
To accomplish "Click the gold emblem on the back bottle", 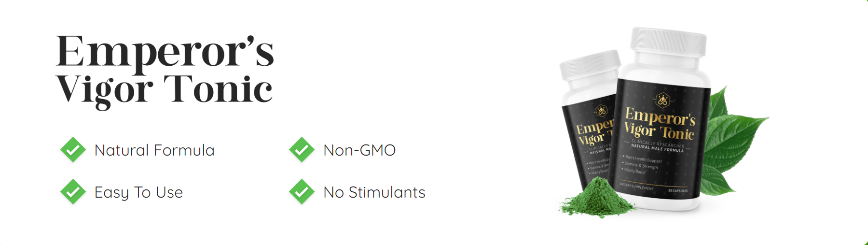I will [601, 111].
